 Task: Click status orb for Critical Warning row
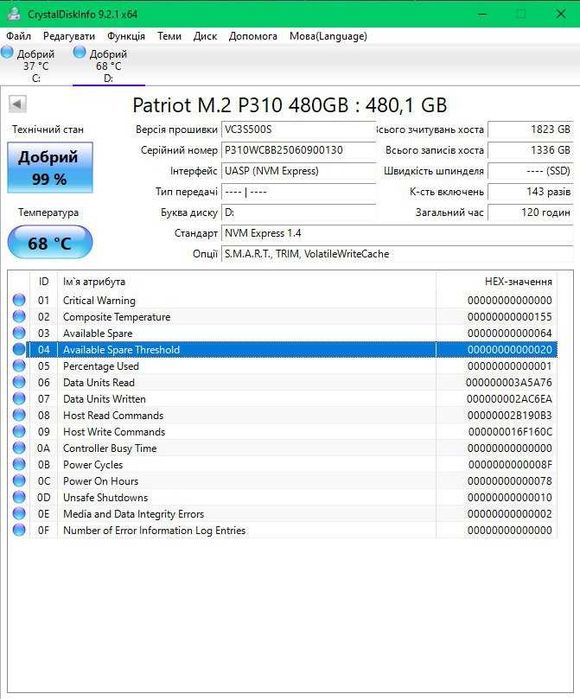pos(19,300)
